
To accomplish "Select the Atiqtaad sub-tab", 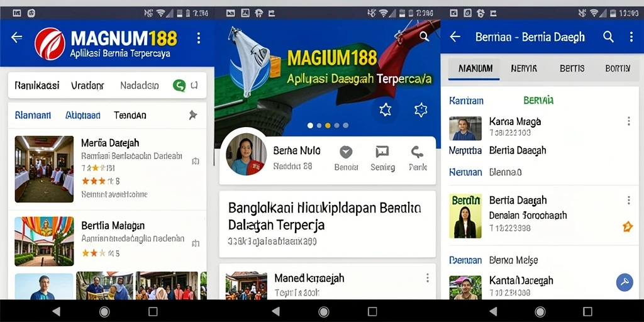I will coord(82,116).
